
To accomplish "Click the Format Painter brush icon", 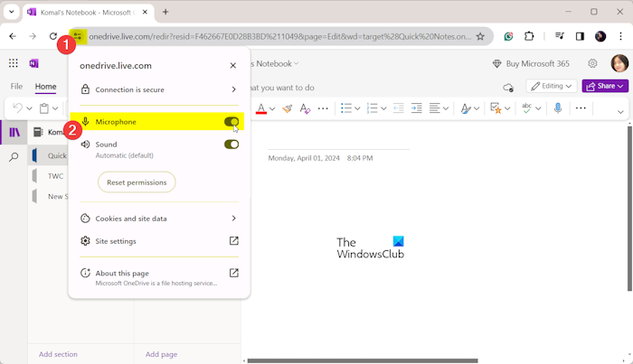I will (287, 108).
